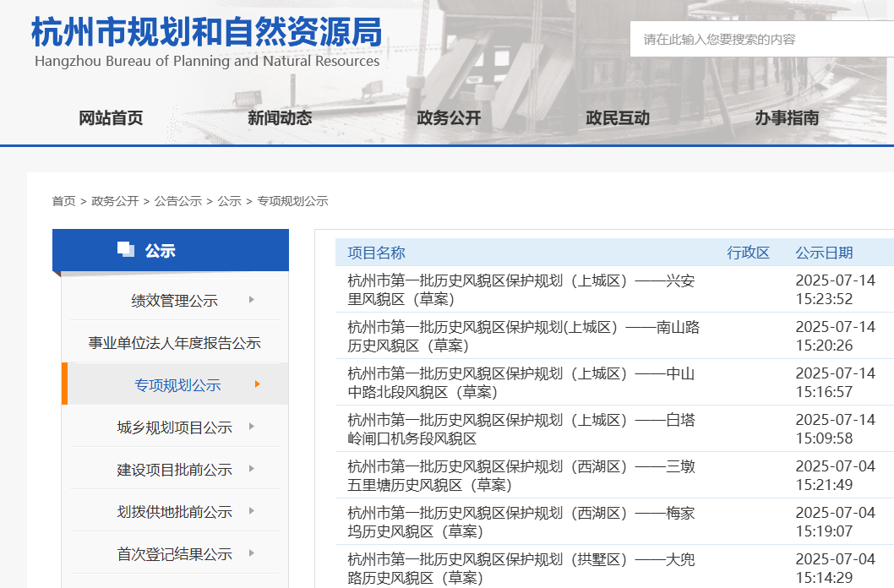Expand the 建设项目批前公示 arrow
The width and height of the screenshot is (894, 588).
tap(252, 468)
